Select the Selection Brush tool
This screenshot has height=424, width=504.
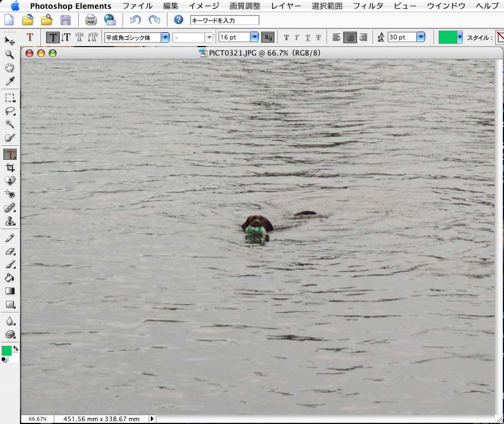tap(9, 138)
